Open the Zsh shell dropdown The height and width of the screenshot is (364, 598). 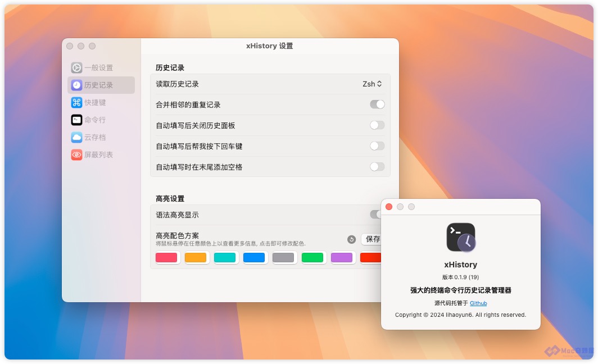coord(372,84)
